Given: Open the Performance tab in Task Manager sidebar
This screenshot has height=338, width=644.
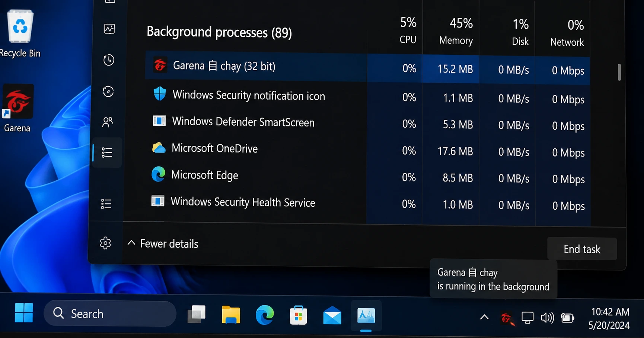Looking at the screenshot, I should 109,29.
